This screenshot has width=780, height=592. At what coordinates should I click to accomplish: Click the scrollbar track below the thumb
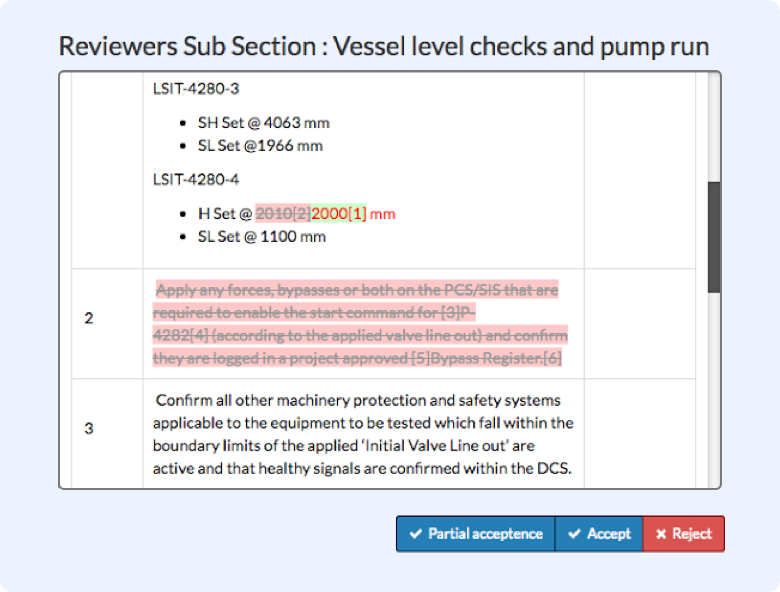pyautogui.click(x=713, y=390)
